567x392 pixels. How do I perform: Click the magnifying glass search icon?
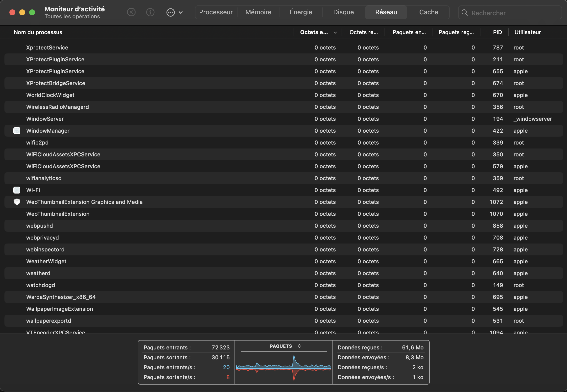[x=465, y=13]
